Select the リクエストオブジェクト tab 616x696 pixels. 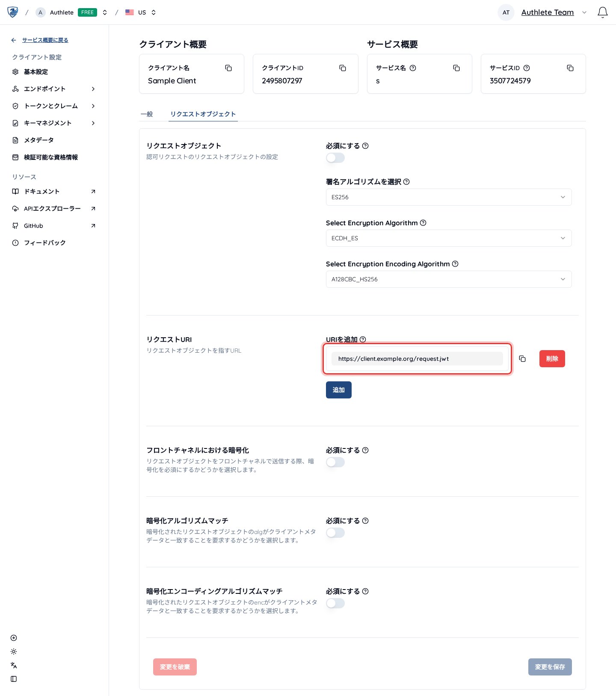click(203, 114)
